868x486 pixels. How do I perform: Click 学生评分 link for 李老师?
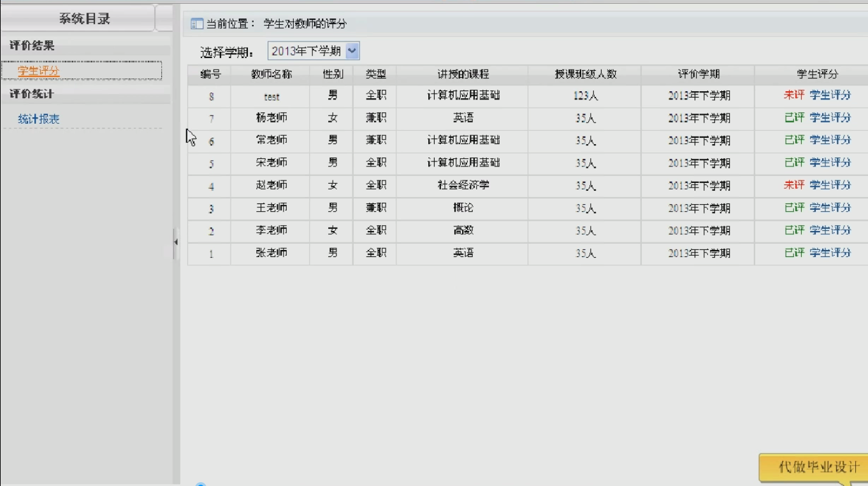pyautogui.click(x=830, y=230)
